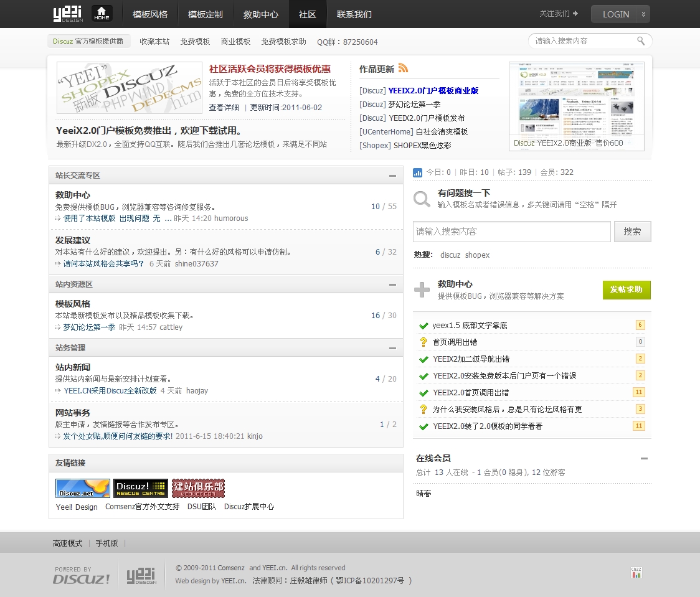
Task: Open the LOGIN dropdown arrow
Action: coord(643,14)
